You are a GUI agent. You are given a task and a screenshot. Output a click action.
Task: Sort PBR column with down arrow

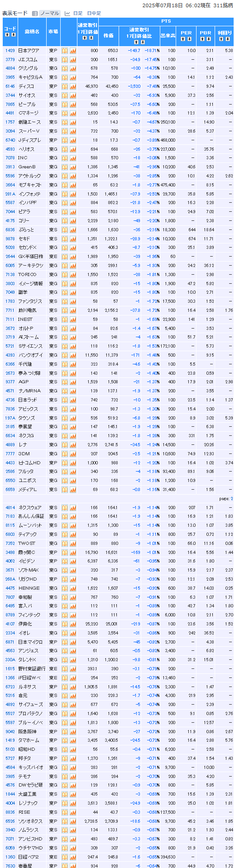[209, 39]
